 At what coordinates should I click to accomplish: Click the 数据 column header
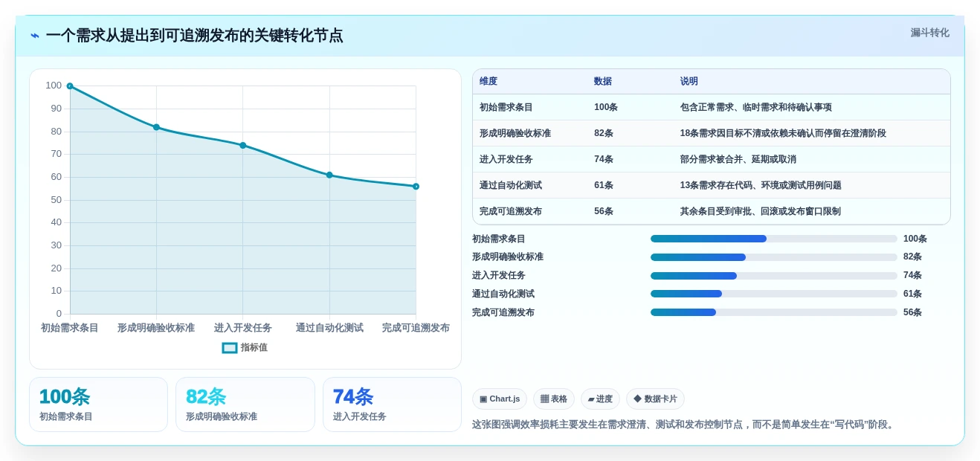tap(603, 82)
